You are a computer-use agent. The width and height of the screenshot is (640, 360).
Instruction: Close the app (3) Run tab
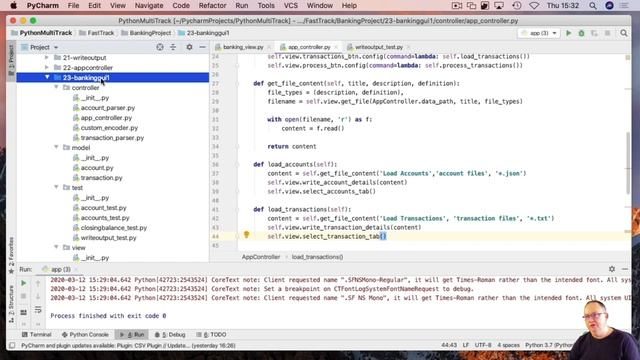click(76, 269)
